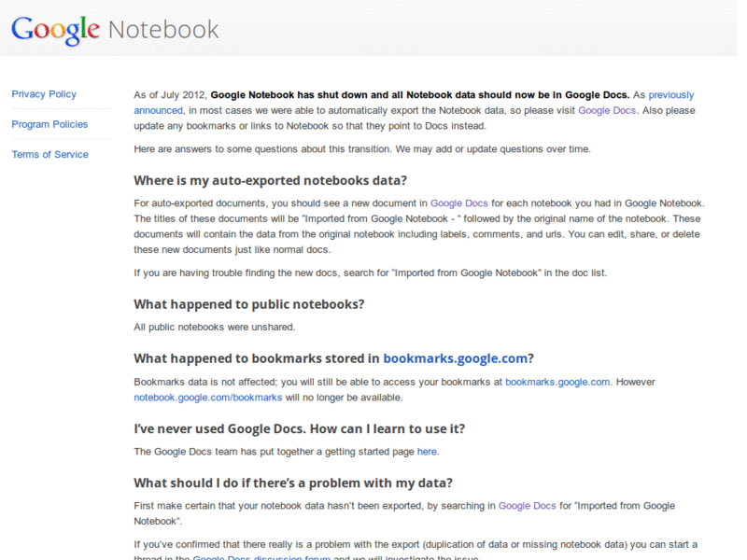Viewport: 747px width, 560px height.
Task: Open the getting started page 'here' link
Action: tap(427, 452)
